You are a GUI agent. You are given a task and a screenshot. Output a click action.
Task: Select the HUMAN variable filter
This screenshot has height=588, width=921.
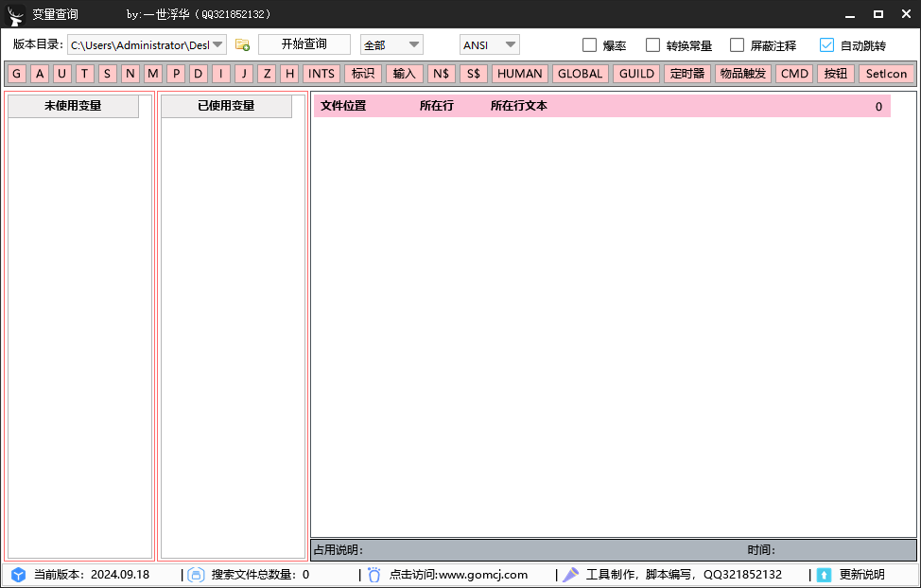tap(519, 73)
